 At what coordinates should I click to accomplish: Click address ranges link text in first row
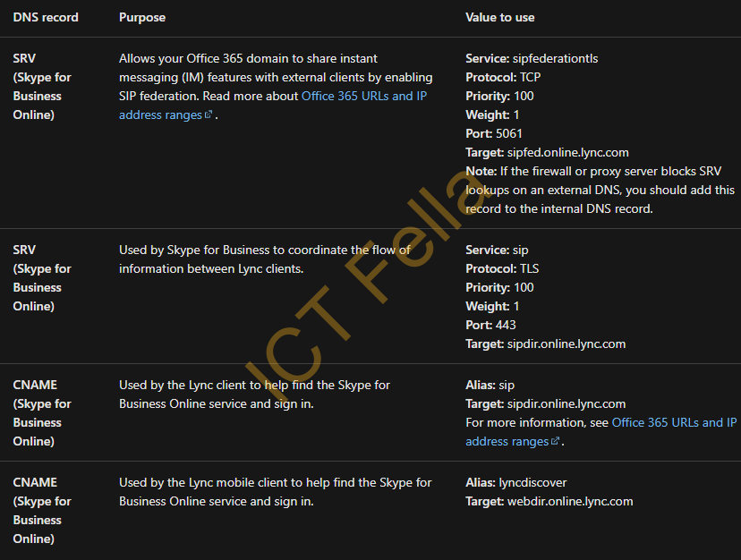161,115
